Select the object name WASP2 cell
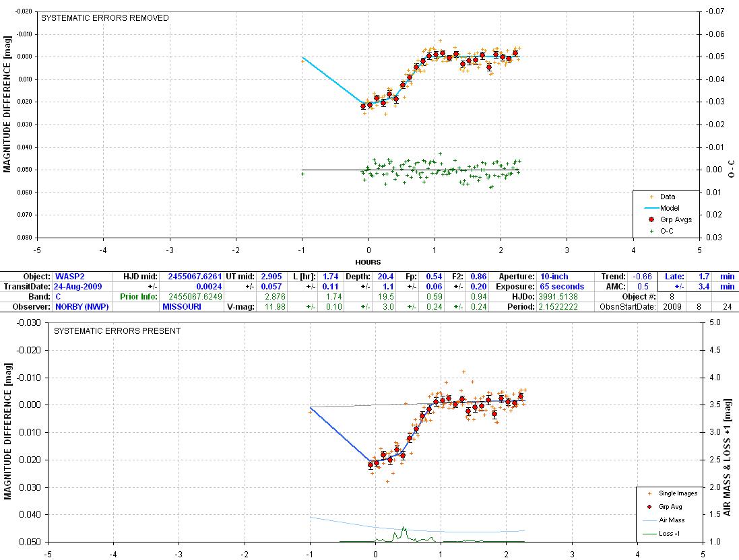The height and width of the screenshot is (560, 739). [70, 277]
